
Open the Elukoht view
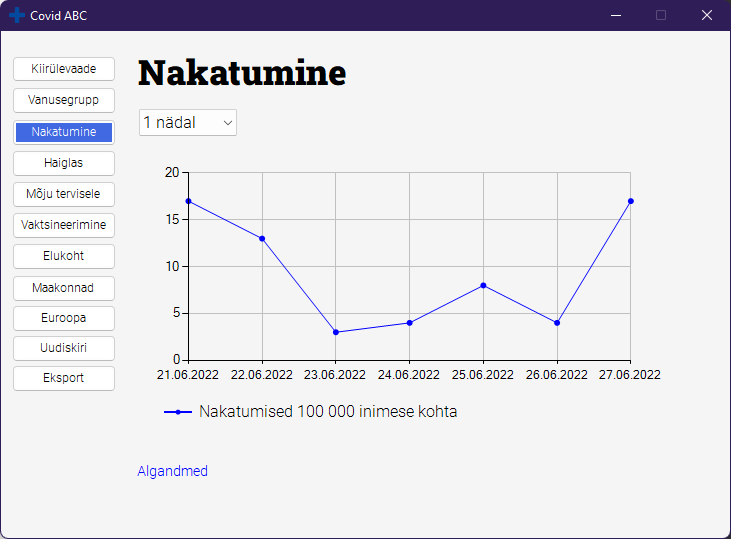point(64,256)
